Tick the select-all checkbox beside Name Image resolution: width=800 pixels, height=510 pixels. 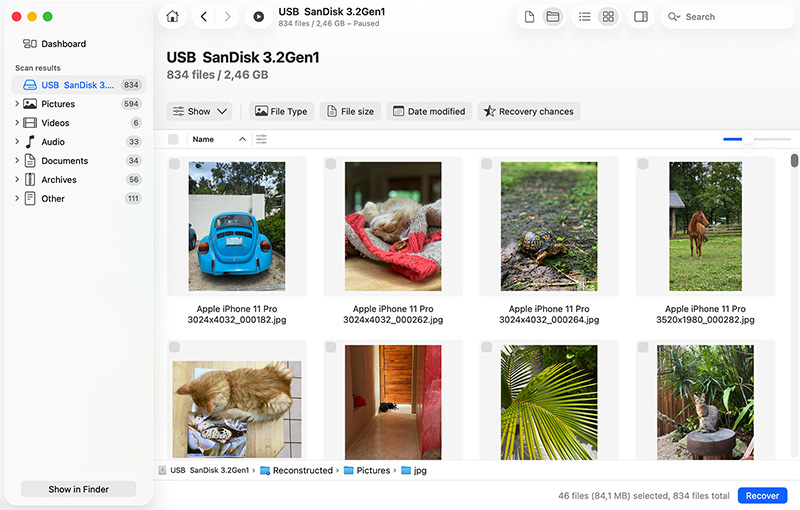[173, 140]
